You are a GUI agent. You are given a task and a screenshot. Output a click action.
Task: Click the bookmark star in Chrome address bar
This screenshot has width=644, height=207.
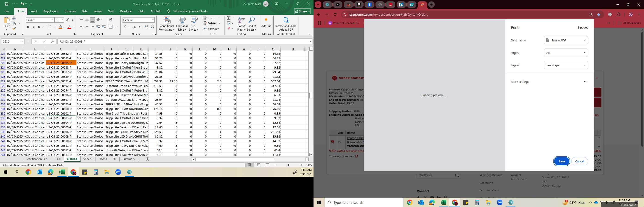point(599,14)
